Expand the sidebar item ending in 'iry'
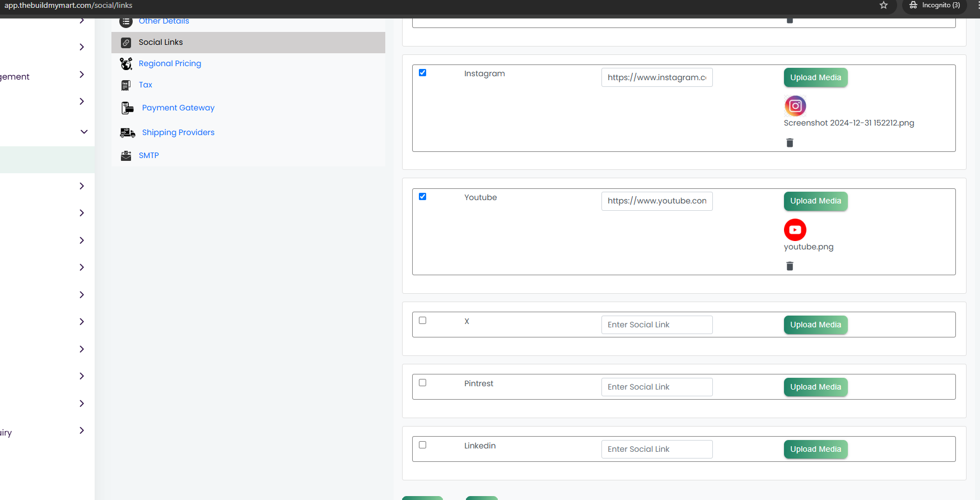Image resolution: width=980 pixels, height=500 pixels. point(82,430)
